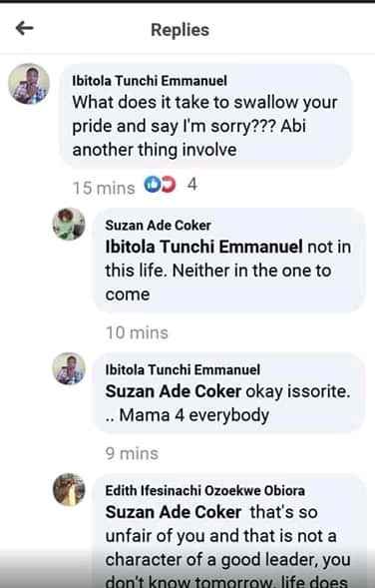Open the reactions count 4
The height and width of the screenshot is (588, 375).
[191, 185]
